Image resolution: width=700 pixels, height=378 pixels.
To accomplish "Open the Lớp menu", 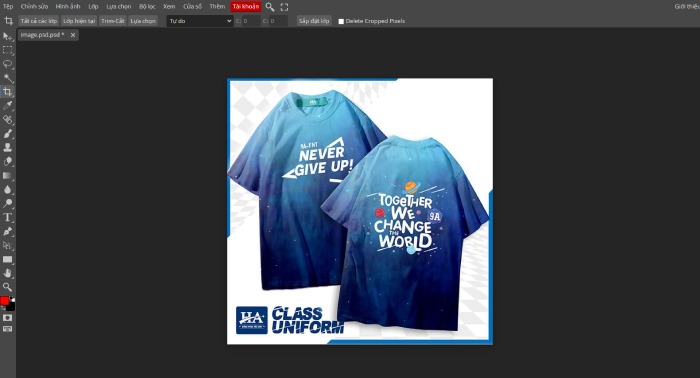I will click(x=93, y=6).
